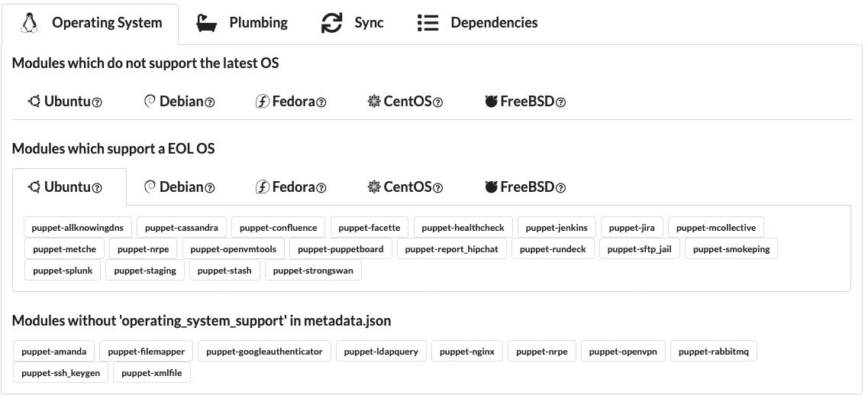Click Ubuntu logo icon in EOL OS section

[x=34, y=187]
